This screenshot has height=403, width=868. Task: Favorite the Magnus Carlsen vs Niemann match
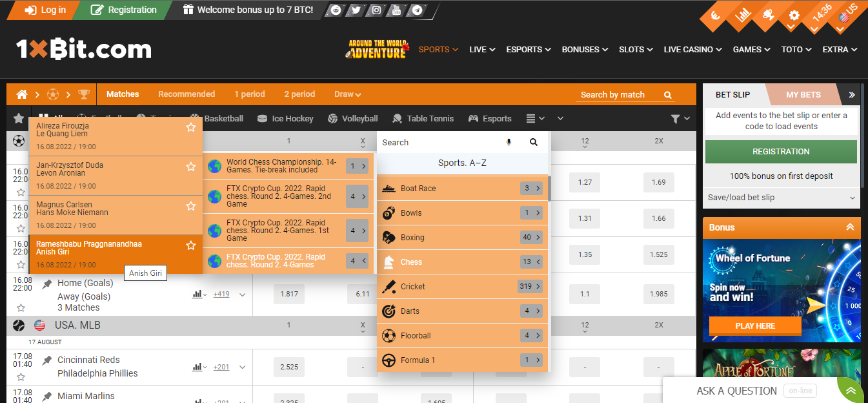coord(191,205)
